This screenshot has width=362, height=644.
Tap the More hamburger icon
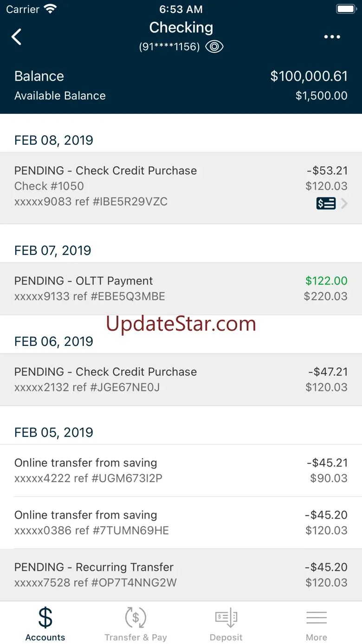point(317,618)
